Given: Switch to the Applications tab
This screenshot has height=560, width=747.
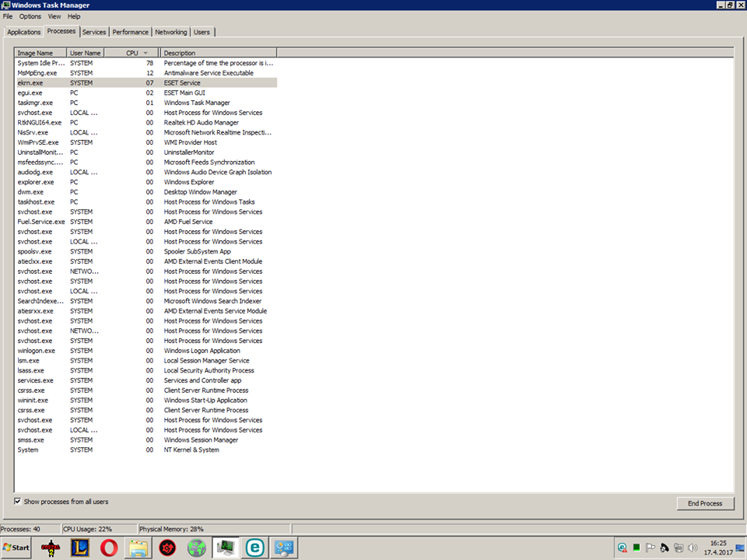Looking at the screenshot, I should click(x=24, y=32).
